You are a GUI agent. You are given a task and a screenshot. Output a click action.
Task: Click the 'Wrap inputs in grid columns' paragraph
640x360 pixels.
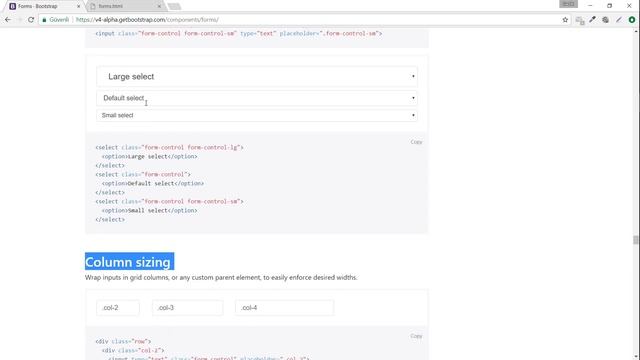(x=221, y=278)
